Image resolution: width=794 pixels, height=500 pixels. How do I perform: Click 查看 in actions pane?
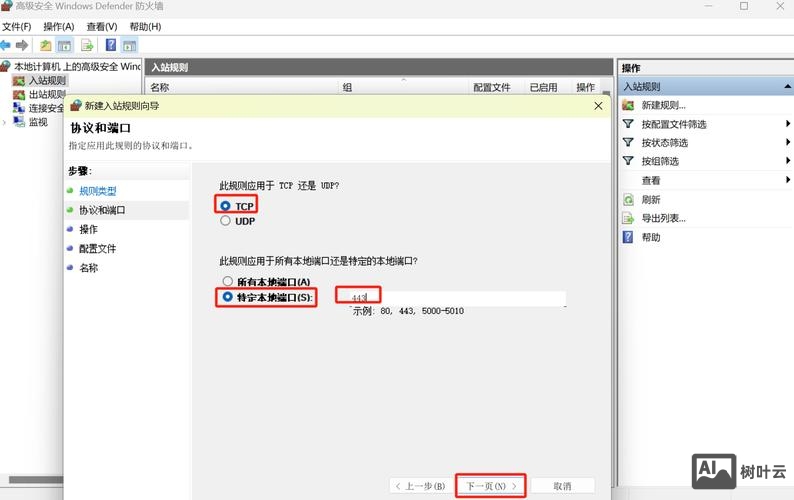click(651, 180)
